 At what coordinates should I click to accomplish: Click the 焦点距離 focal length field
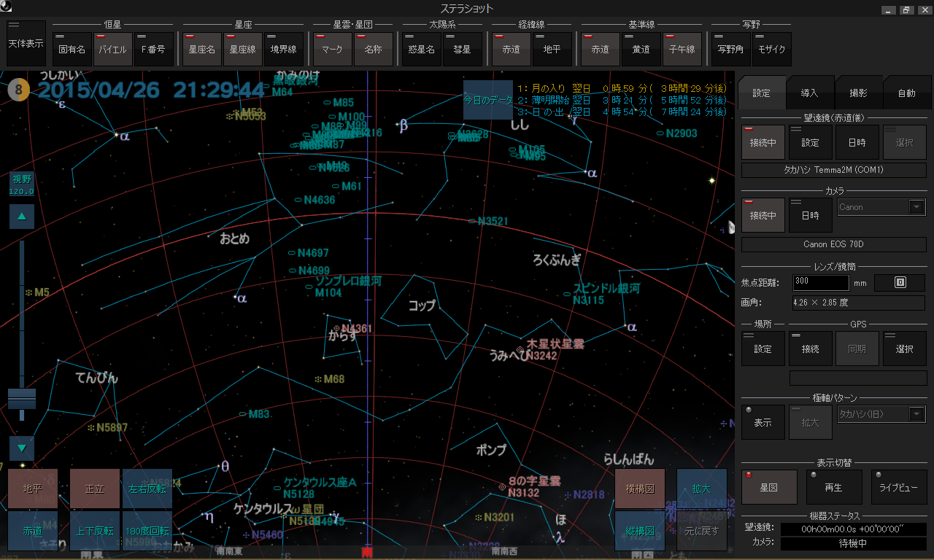pos(821,282)
